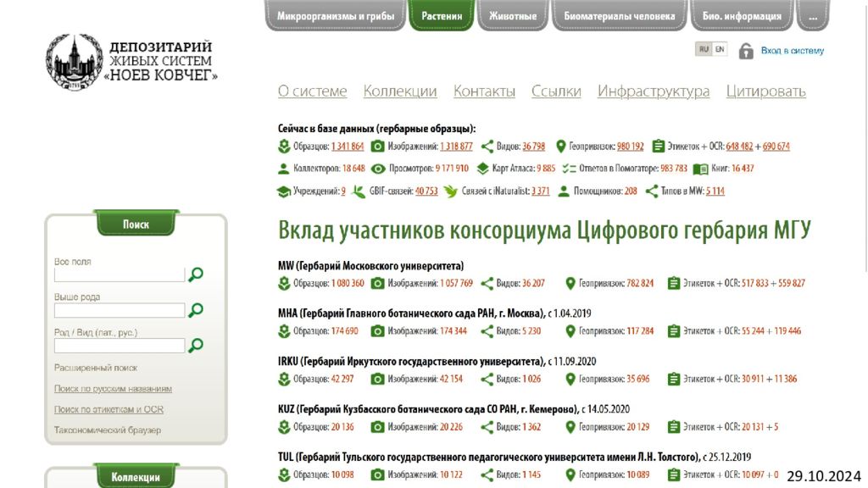The height and width of the screenshot is (488, 868).
Task: Click the person icon beside Помощников
Action: (x=564, y=191)
